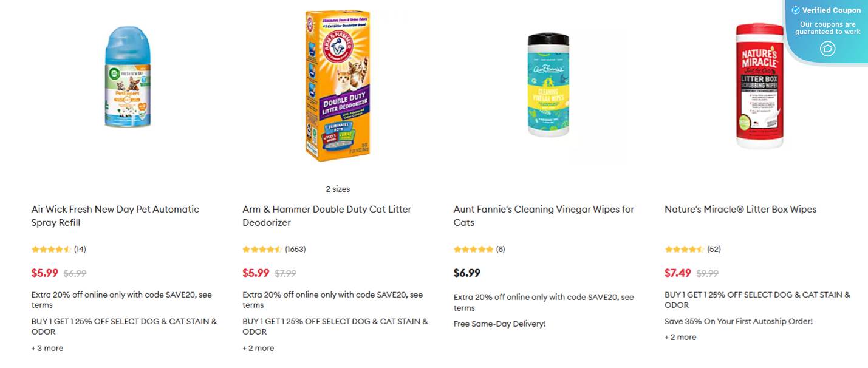View the 1653 reviews for Arm & Hammer
The width and height of the screenshot is (868, 368).
(x=297, y=249)
